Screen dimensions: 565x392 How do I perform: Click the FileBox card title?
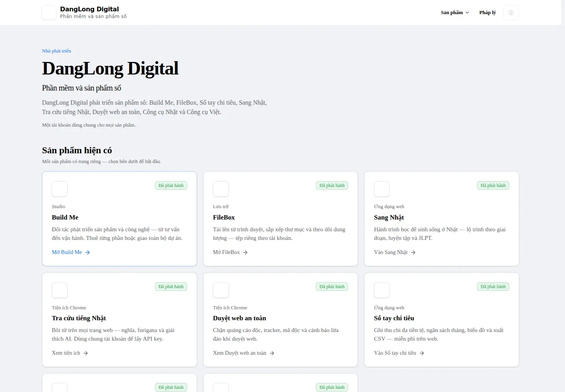(224, 218)
